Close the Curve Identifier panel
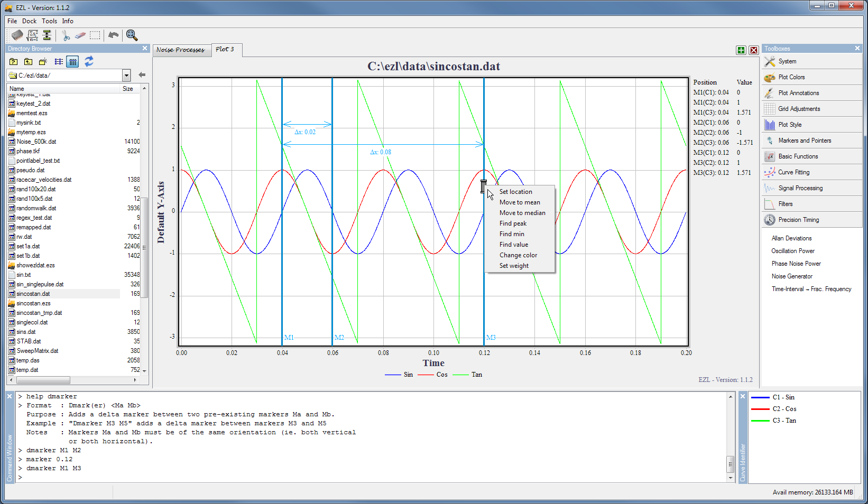Image resolution: width=868 pixels, height=504 pixels. (x=743, y=396)
